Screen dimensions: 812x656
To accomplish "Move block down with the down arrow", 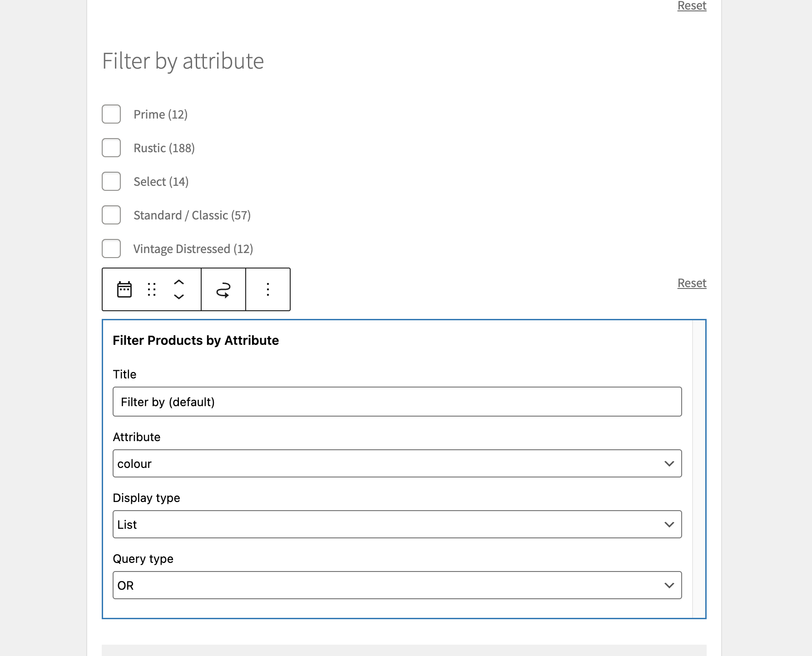I will click(x=179, y=297).
